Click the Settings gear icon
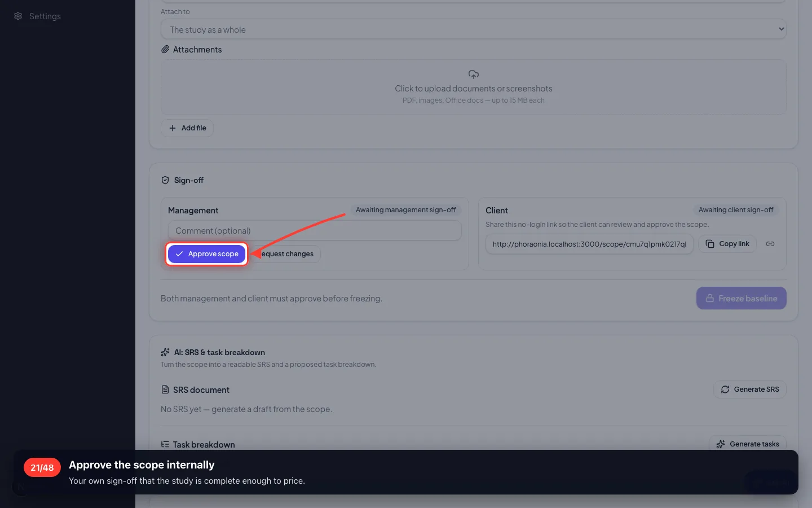Image resolution: width=812 pixels, height=508 pixels. tap(18, 16)
